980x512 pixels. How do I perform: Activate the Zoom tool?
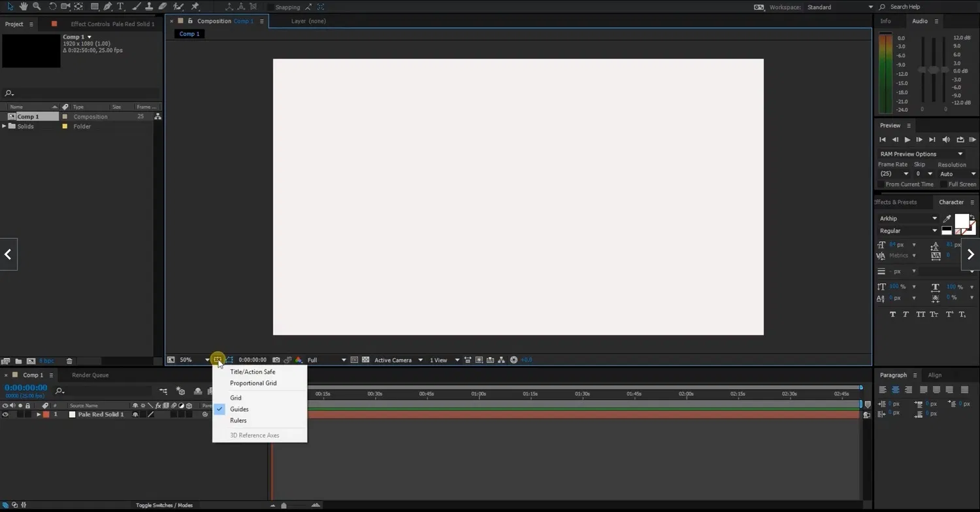coord(37,7)
